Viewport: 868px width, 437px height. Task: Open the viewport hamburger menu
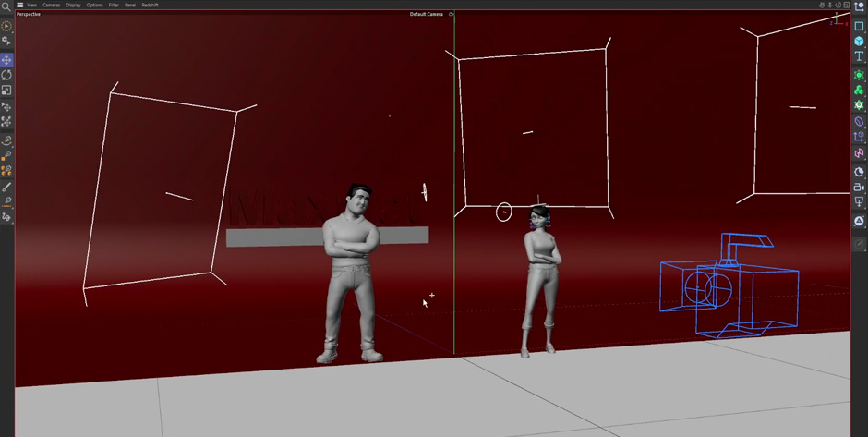[x=19, y=5]
